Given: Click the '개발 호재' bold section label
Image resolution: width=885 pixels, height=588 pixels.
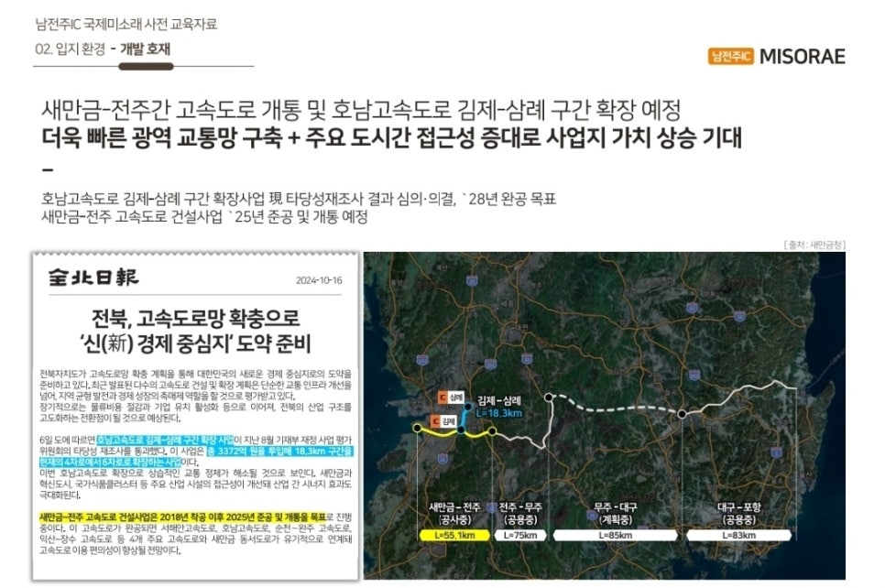Looking at the screenshot, I should tap(145, 49).
